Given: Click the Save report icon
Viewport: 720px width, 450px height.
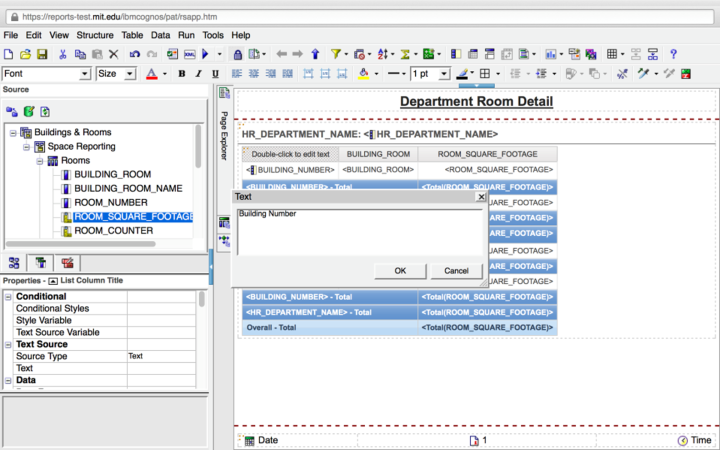Looking at the screenshot, I should pos(41,54).
